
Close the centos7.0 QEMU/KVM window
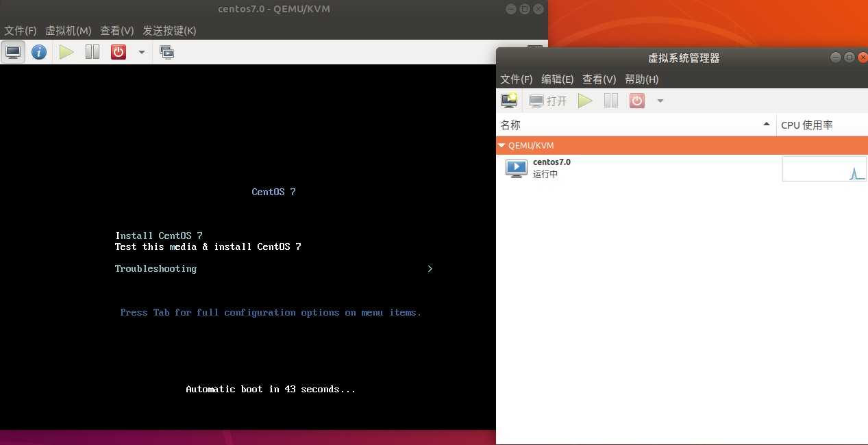click(538, 9)
